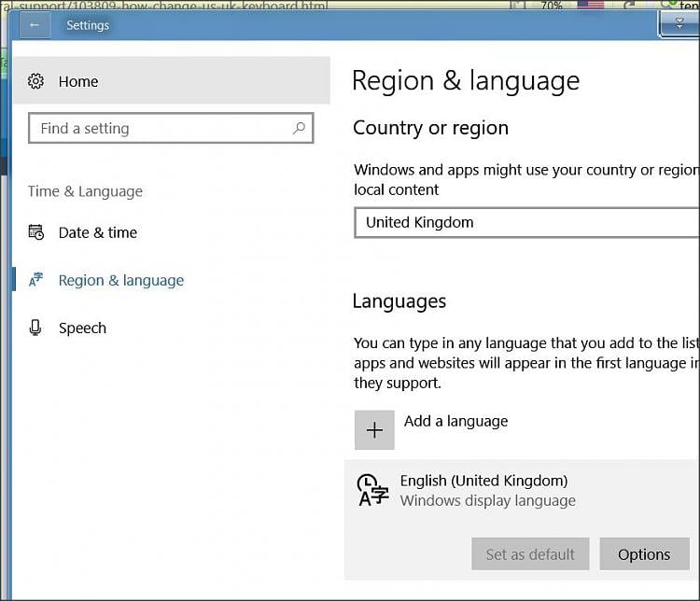Click the Home gear icon
This screenshot has height=601, width=700.
35,81
